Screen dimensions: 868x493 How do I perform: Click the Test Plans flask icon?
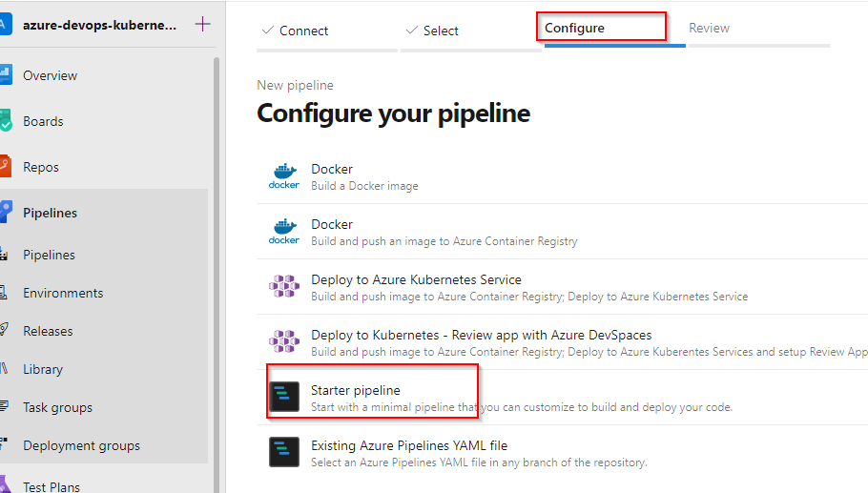[5, 485]
